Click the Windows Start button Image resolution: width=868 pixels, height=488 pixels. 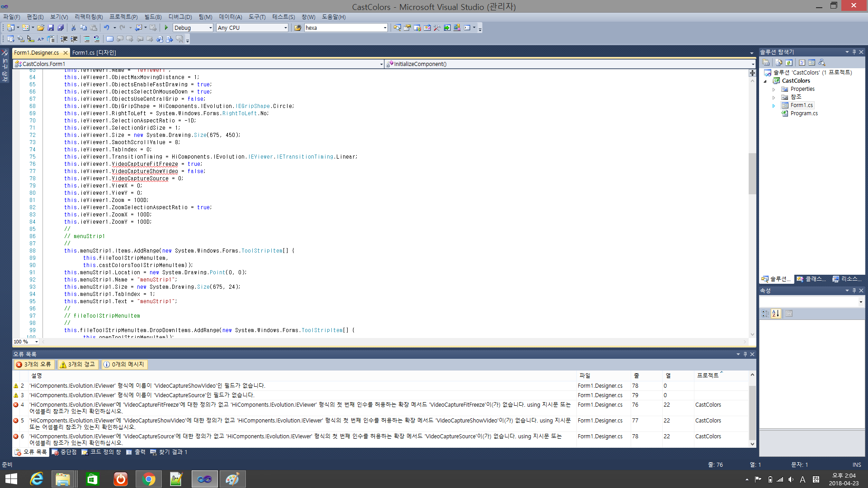[11, 479]
